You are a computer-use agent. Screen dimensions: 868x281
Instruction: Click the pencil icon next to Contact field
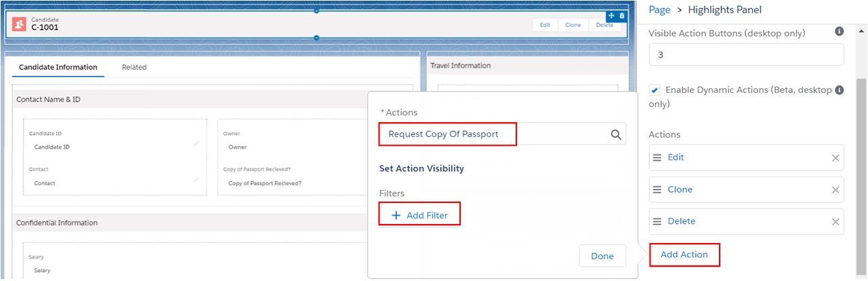(196, 180)
